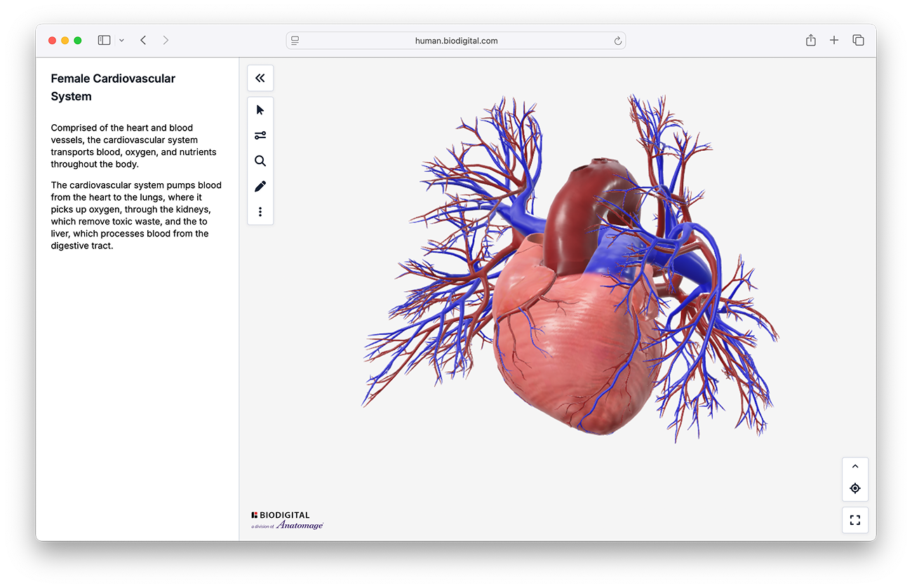912x588 pixels.
Task: Open the anatomy display sliders tool
Action: (260, 135)
